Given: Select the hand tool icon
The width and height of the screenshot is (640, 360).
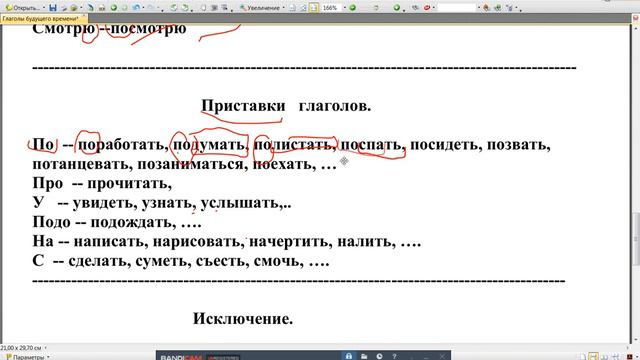Looking at the screenshot, I should pyautogui.click(x=203, y=8).
